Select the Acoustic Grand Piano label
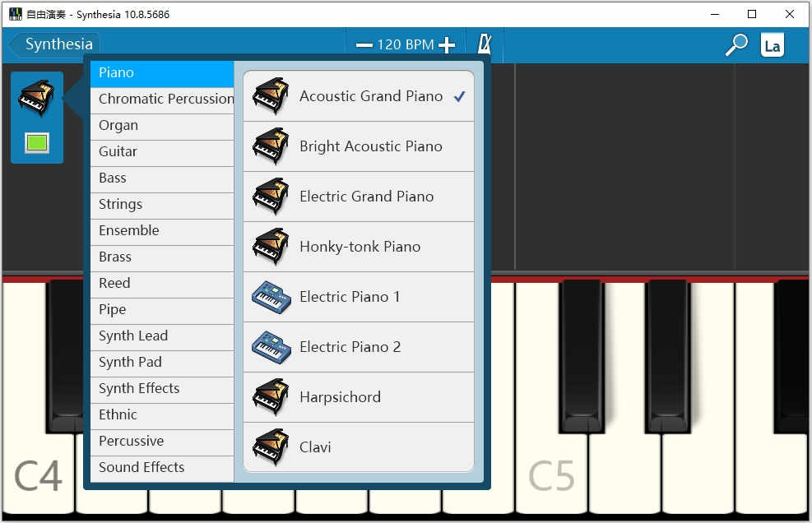The image size is (812, 523). 371,96
